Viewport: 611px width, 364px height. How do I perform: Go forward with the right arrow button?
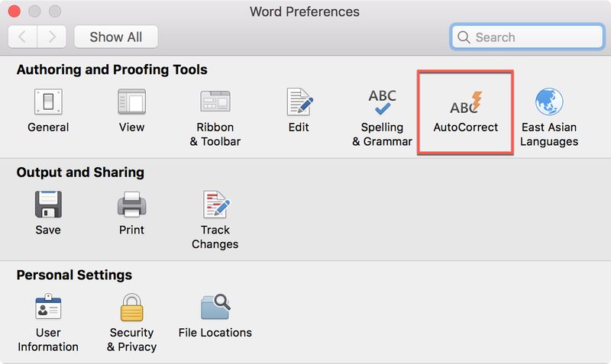tap(52, 37)
